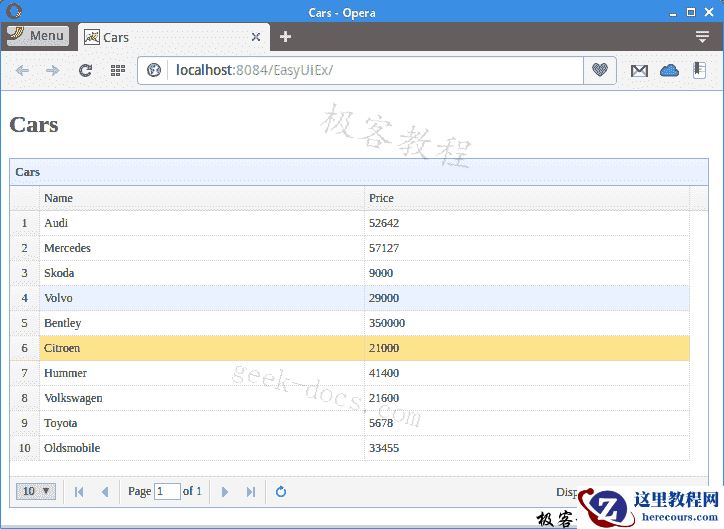Viewport: 724px width, 529px height.
Task: Select the Mercedes cell
Action: 202,248
